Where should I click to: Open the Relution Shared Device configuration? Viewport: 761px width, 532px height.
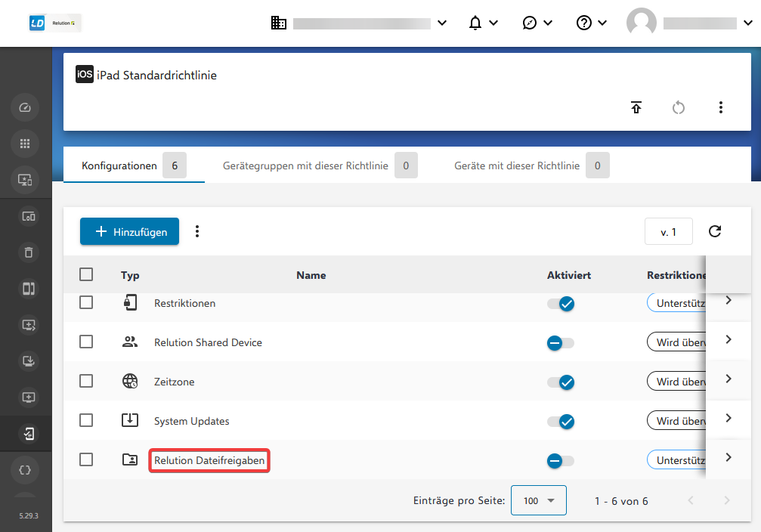[x=208, y=342]
